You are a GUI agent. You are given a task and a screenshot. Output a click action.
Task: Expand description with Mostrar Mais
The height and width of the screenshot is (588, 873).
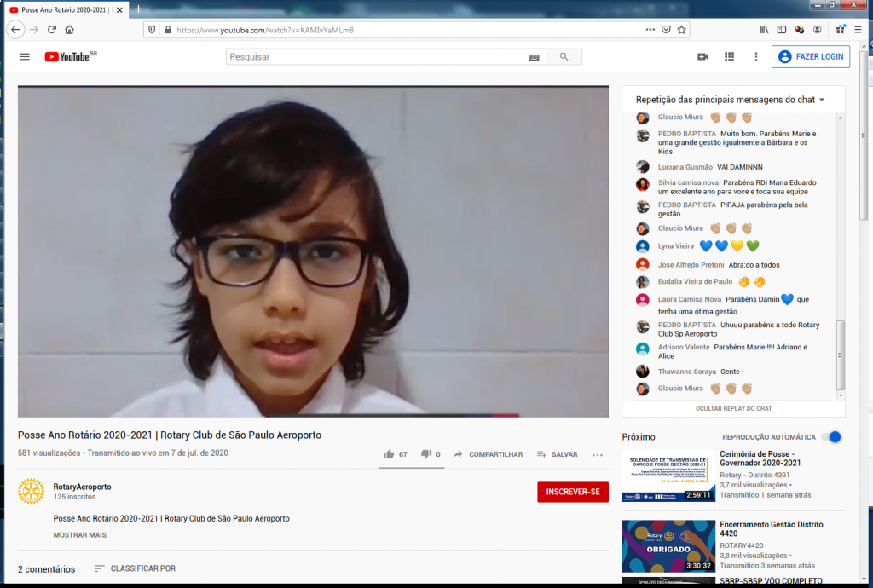tap(79, 535)
